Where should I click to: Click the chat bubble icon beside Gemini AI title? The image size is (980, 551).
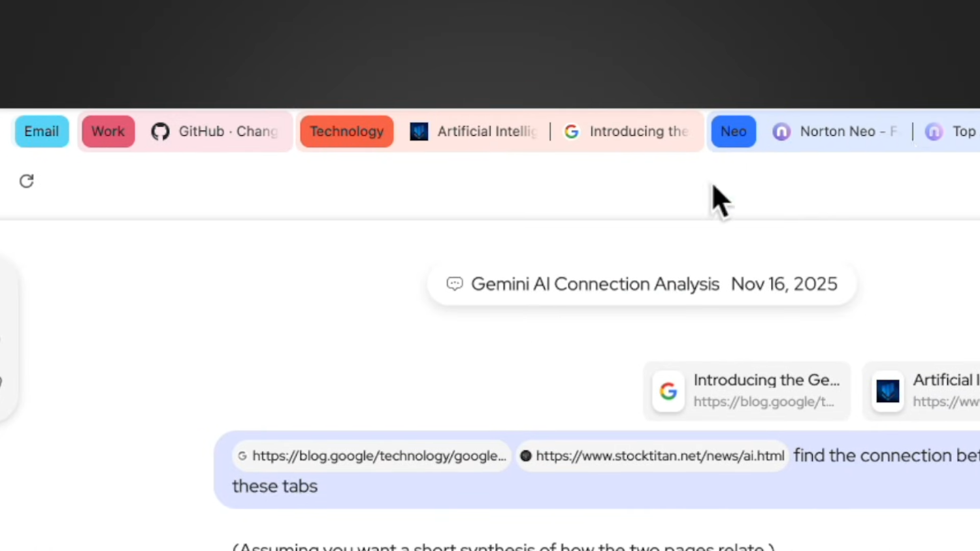click(455, 284)
